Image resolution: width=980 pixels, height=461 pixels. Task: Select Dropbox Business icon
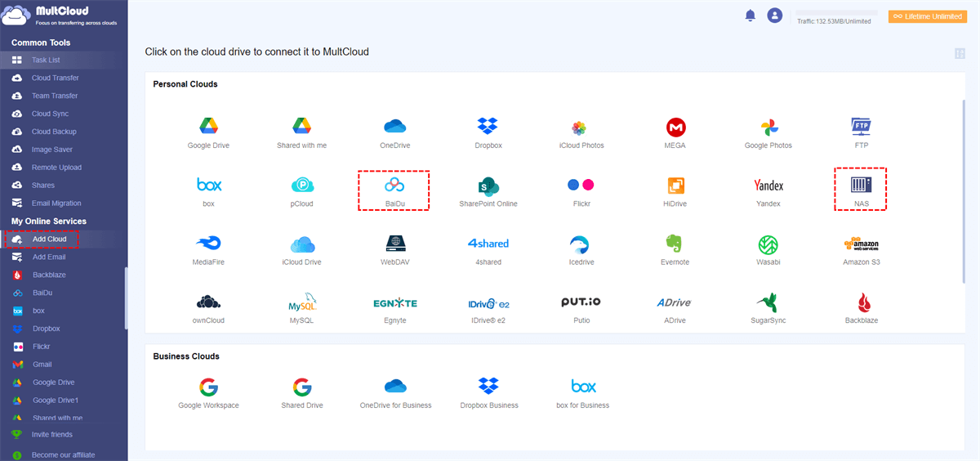click(488, 386)
